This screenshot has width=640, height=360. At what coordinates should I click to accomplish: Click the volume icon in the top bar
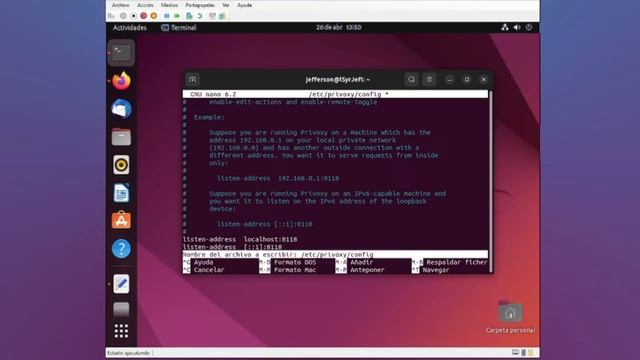517,27
